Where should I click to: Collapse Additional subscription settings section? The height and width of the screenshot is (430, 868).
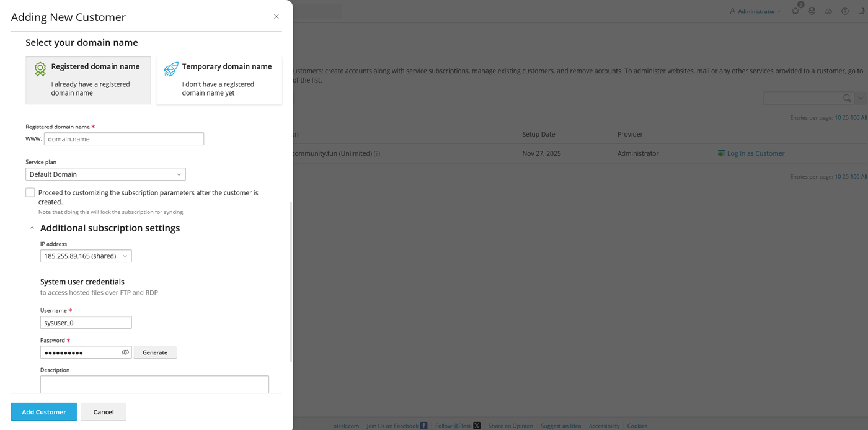32,228
